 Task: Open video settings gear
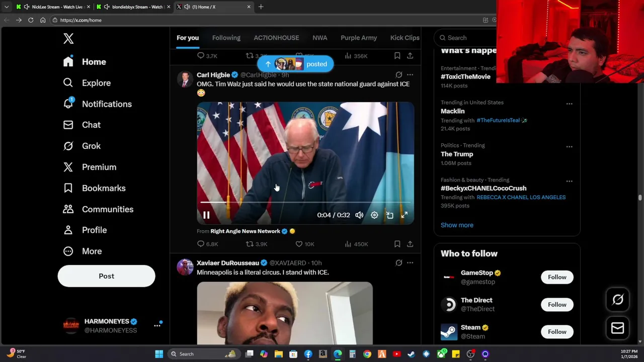(374, 215)
